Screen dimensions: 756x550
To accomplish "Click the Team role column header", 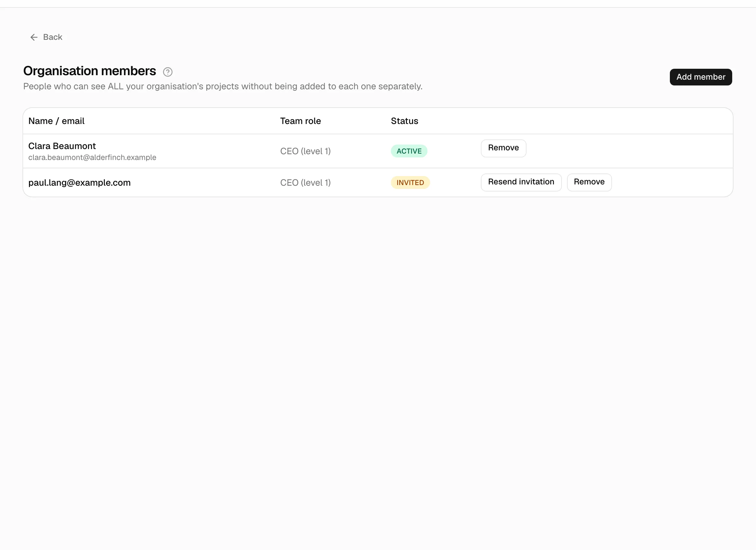I will point(300,121).
